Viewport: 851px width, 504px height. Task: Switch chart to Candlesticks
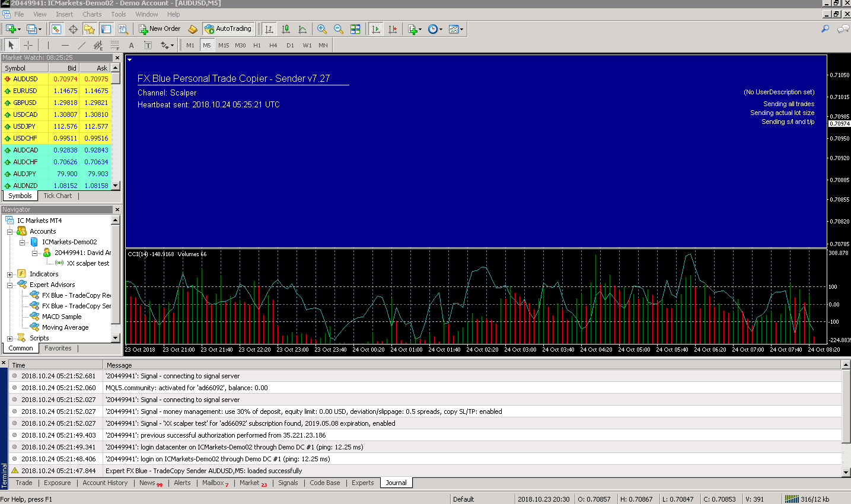(286, 28)
